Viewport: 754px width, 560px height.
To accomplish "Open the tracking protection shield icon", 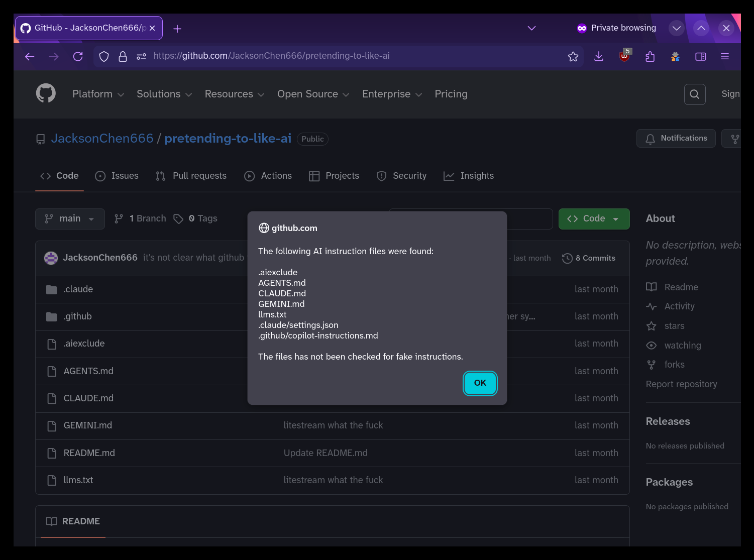I will 104,57.
